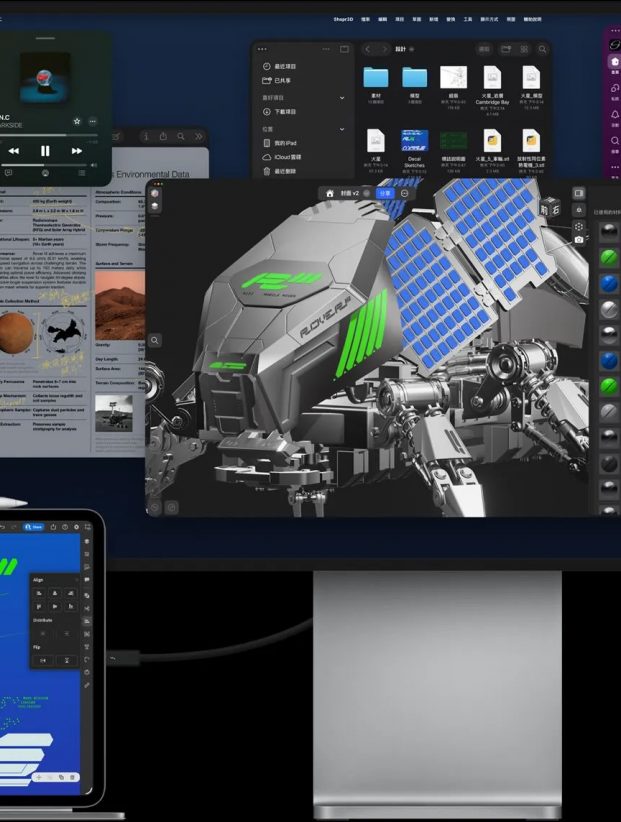Select the green material sphere swatch
The width and height of the screenshot is (621, 822).
(x=608, y=257)
